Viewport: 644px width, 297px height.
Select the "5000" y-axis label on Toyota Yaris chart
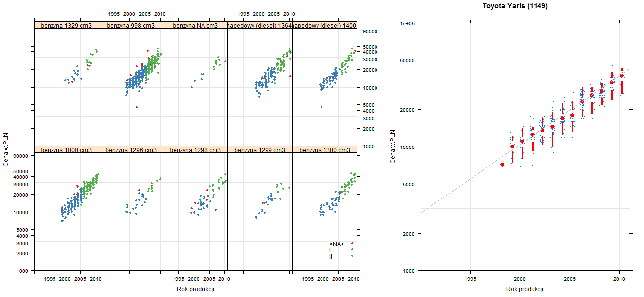tap(409, 184)
